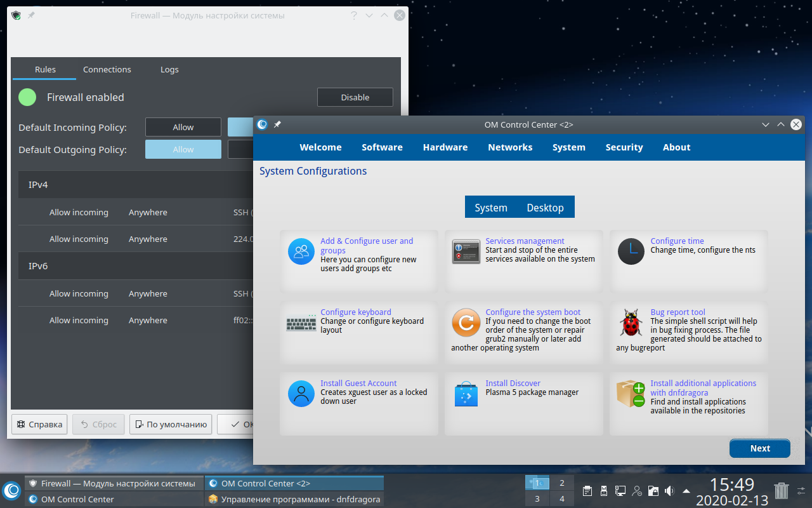812x508 pixels.
Task: Go to the Hardware section
Action: tap(445, 147)
